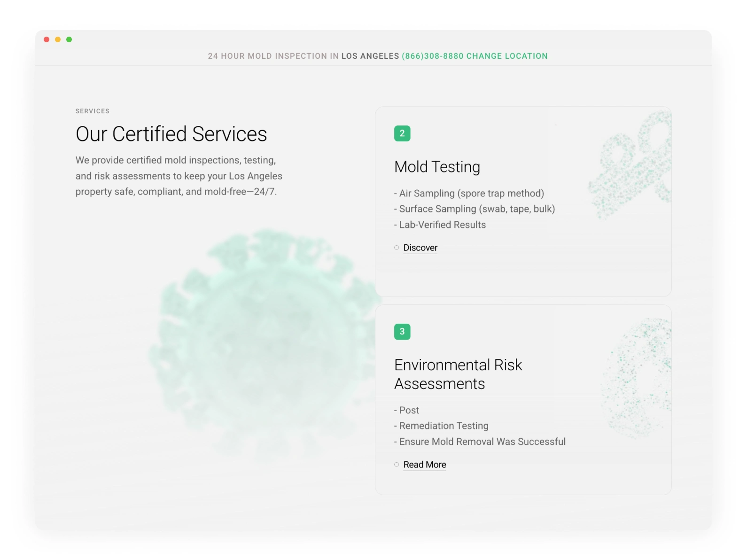The height and width of the screenshot is (560, 747).
Task: Open the Read More link under Environmental Risk
Action: click(x=425, y=465)
